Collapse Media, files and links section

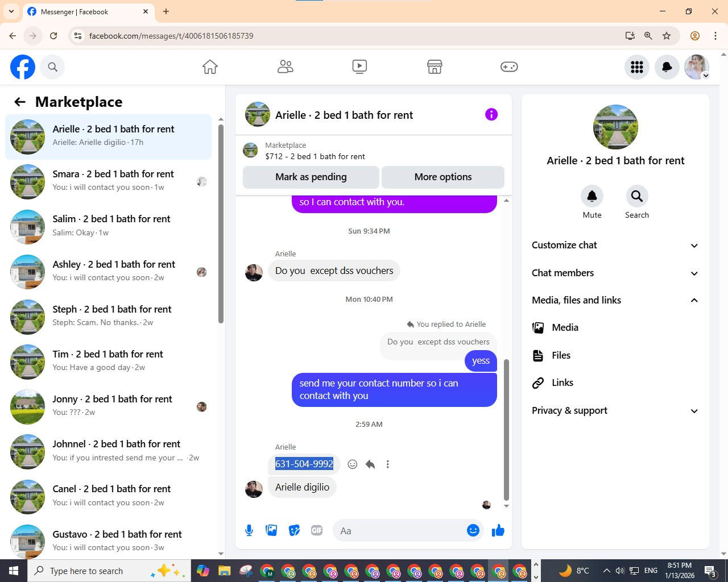pos(615,300)
